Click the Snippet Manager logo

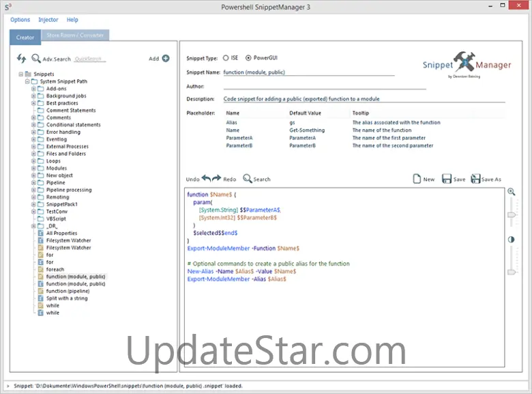click(x=467, y=65)
